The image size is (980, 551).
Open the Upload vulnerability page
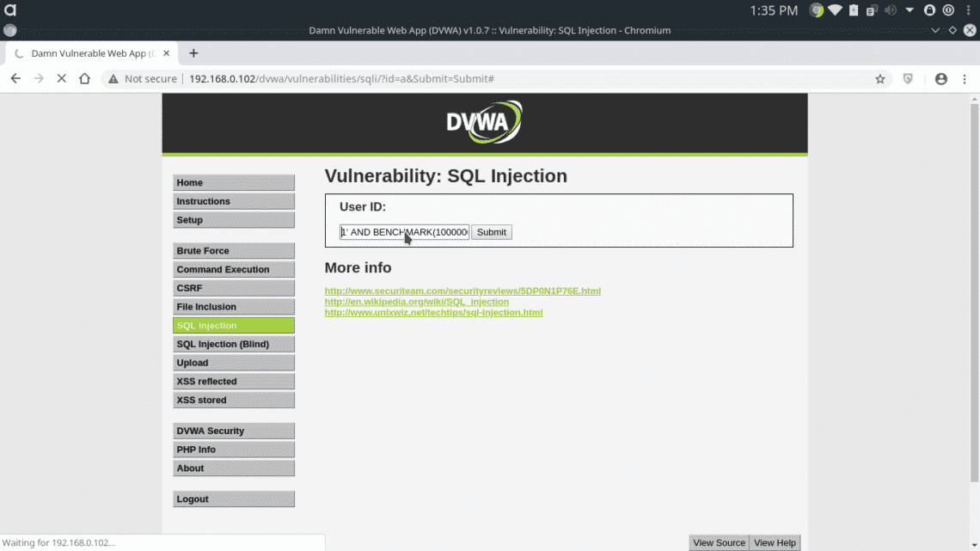(234, 363)
